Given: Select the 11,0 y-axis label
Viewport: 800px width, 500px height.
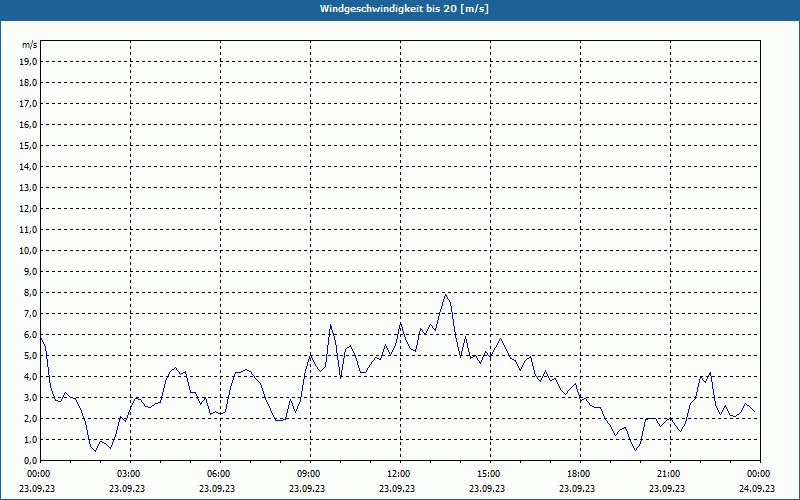Looking at the screenshot, I should click(28, 230).
